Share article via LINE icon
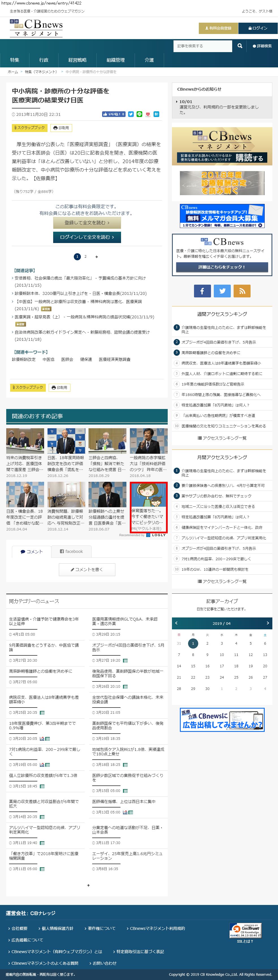 (139, 114)
